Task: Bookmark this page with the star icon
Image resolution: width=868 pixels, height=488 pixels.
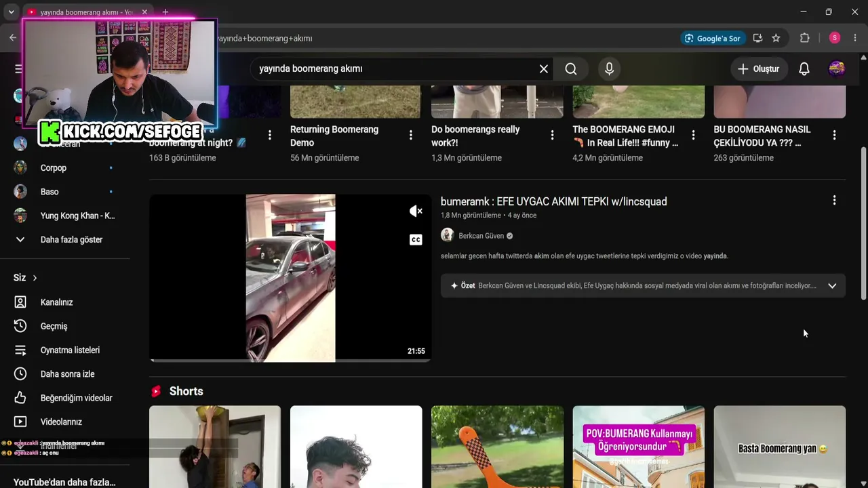Action: click(776, 38)
